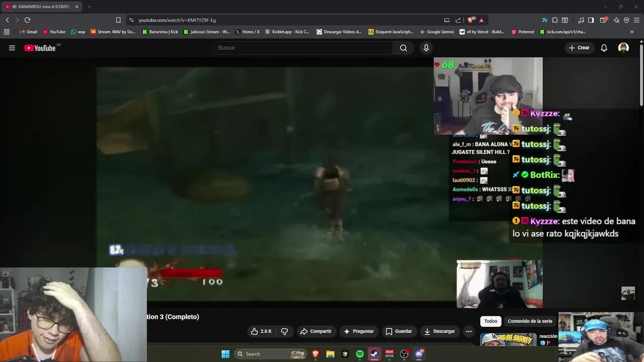Click the Brave Rewards triangle icon
This screenshot has height=362, width=644.
coord(481,20)
